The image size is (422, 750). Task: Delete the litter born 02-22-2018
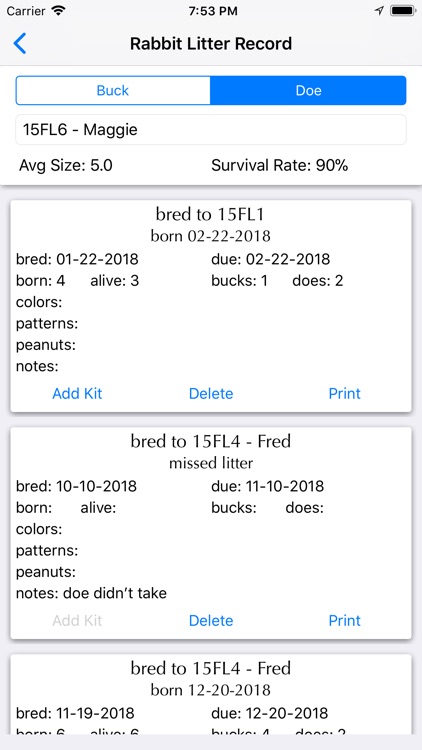pos(211,394)
